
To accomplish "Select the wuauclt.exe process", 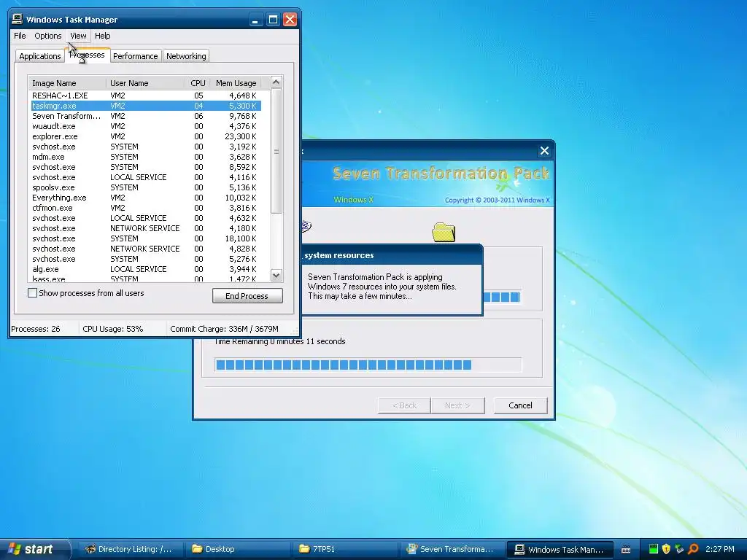I will pos(146,126).
